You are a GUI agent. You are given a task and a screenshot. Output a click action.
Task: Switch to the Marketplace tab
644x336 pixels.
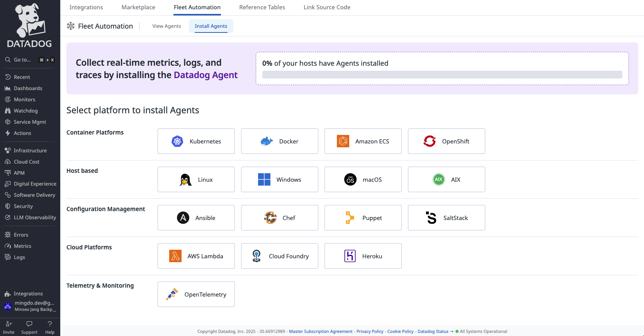click(138, 7)
